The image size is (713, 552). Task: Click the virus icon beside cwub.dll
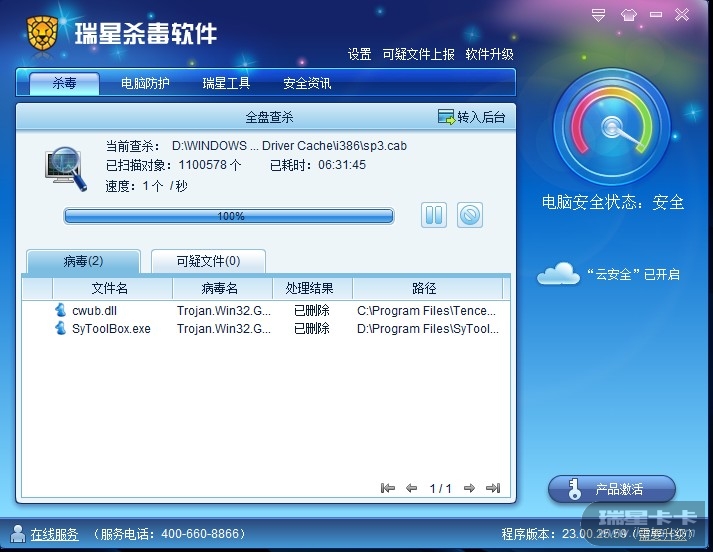pos(60,310)
